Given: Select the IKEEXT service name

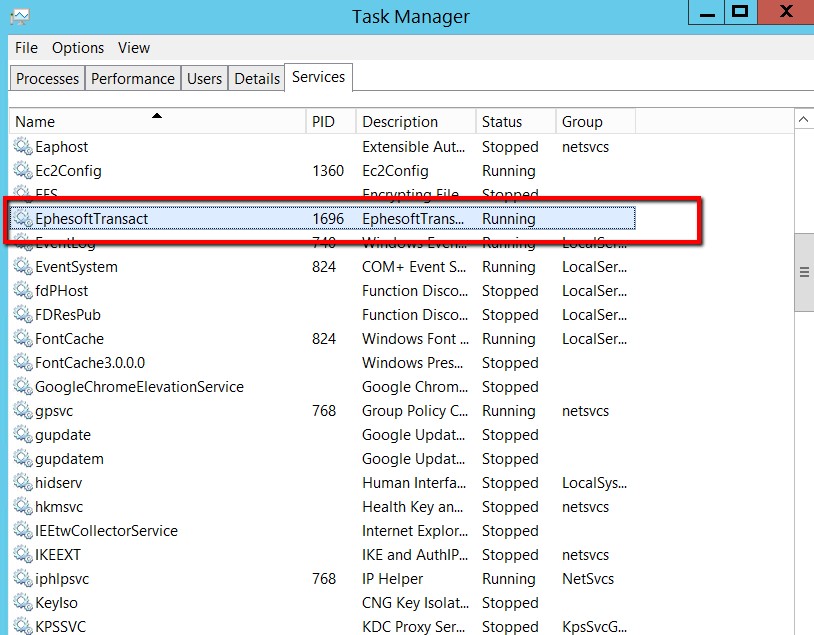Looking at the screenshot, I should tap(58, 555).
